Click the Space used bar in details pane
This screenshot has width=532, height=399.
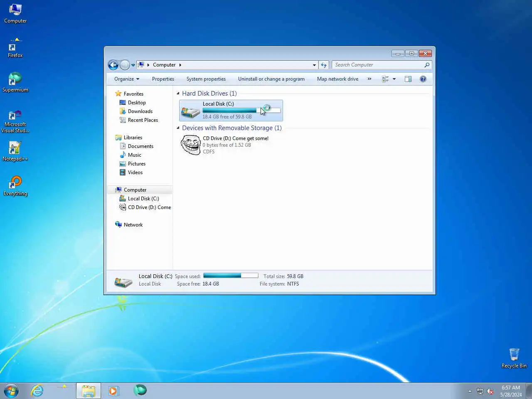point(231,276)
